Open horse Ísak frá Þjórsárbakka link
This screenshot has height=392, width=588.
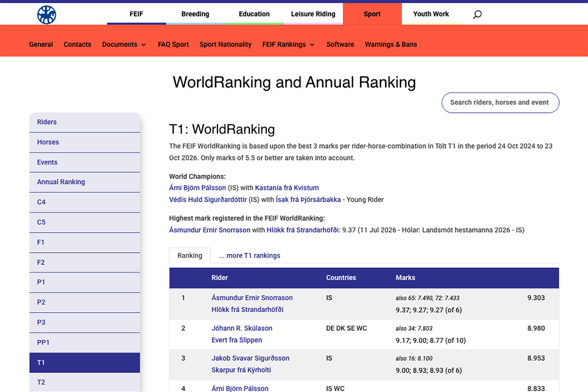pos(308,200)
